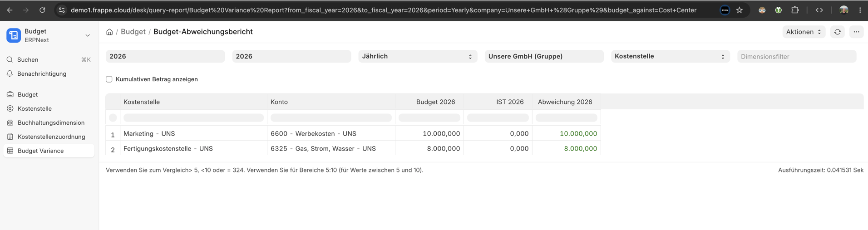Select Budget Variance in the sidebar
Viewport: 868px width, 230px height.
[x=49, y=151]
